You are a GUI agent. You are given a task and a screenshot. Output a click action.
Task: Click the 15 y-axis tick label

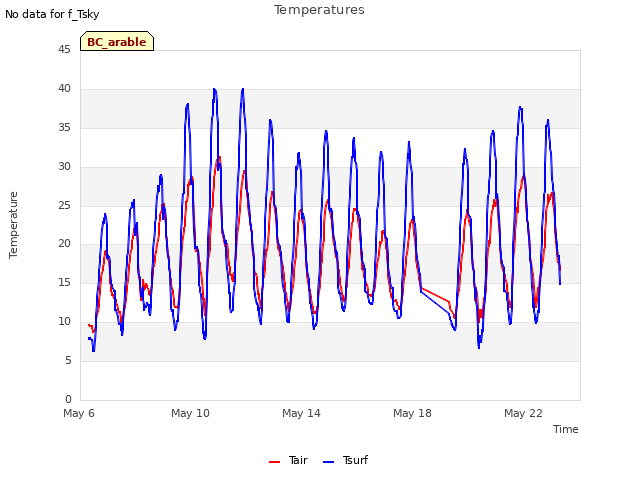tap(64, 282)
